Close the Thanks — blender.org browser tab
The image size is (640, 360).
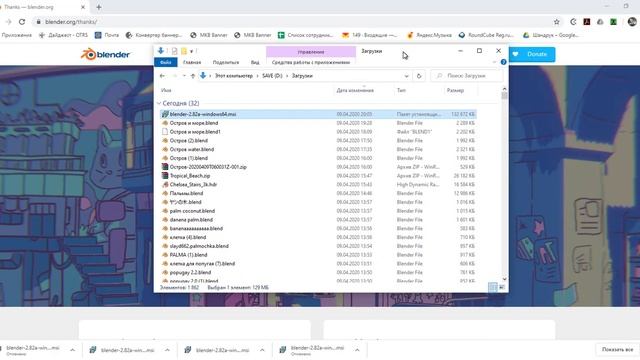(x=83, y=7)
